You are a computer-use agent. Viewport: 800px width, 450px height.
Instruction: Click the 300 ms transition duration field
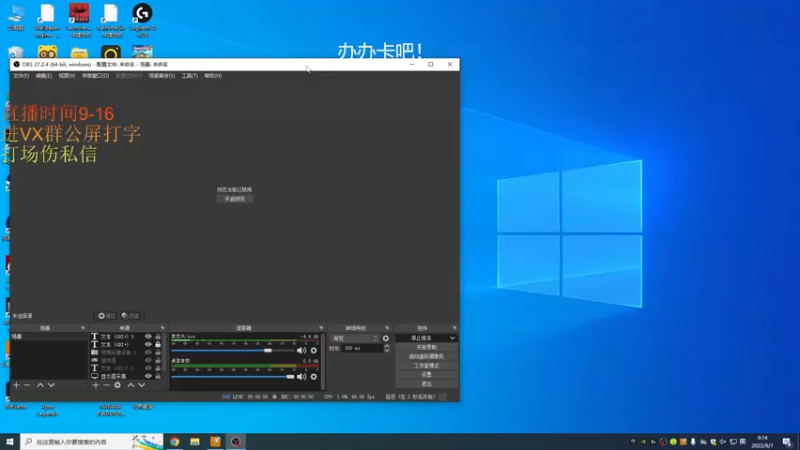pyautogui.click(x=362, y=348)
